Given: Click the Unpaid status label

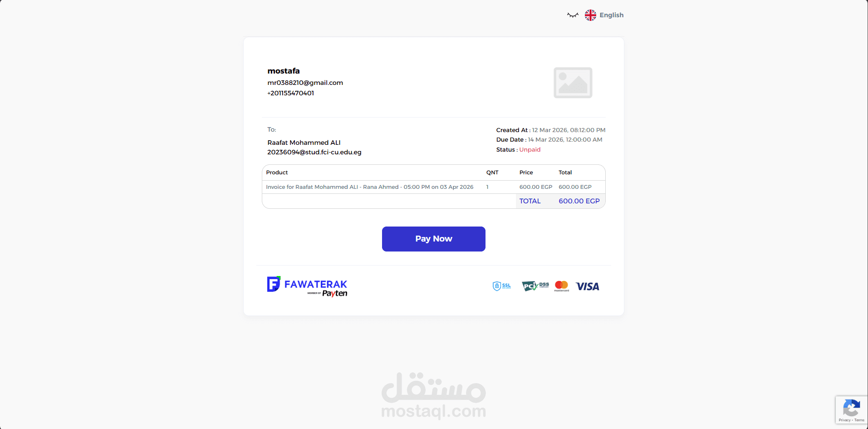Looking at the screenshot, I should (x=530, y=150).
